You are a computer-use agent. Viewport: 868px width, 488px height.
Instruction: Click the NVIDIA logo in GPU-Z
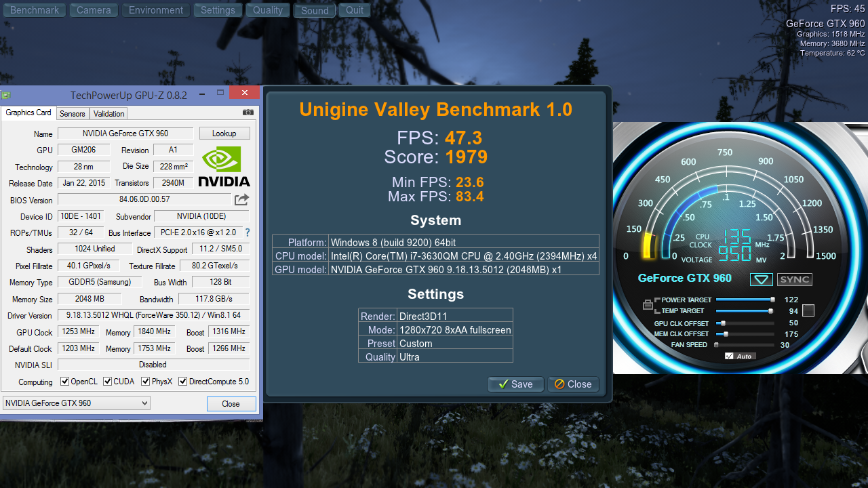point(224,167)
